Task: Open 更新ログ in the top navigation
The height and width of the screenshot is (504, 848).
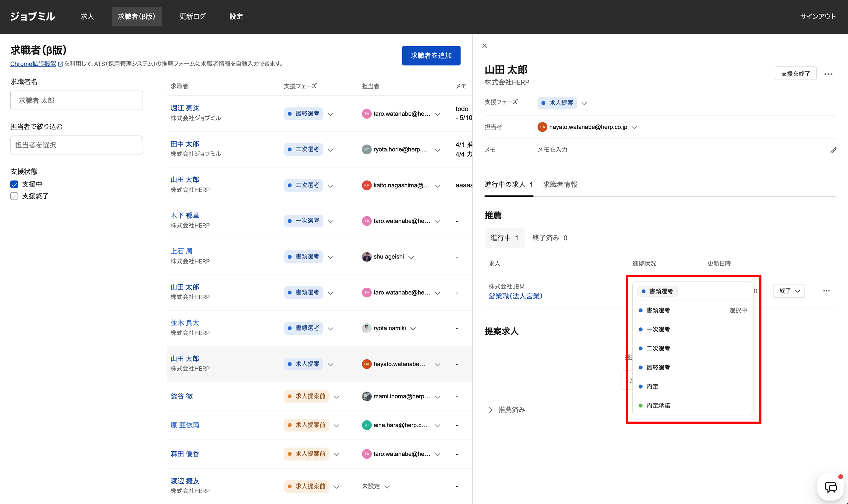Action: pos(193,16)
